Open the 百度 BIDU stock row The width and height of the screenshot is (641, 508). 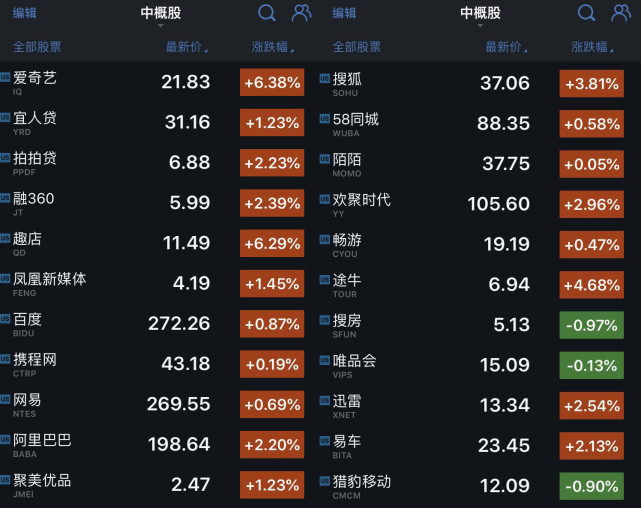click(155, 324)
